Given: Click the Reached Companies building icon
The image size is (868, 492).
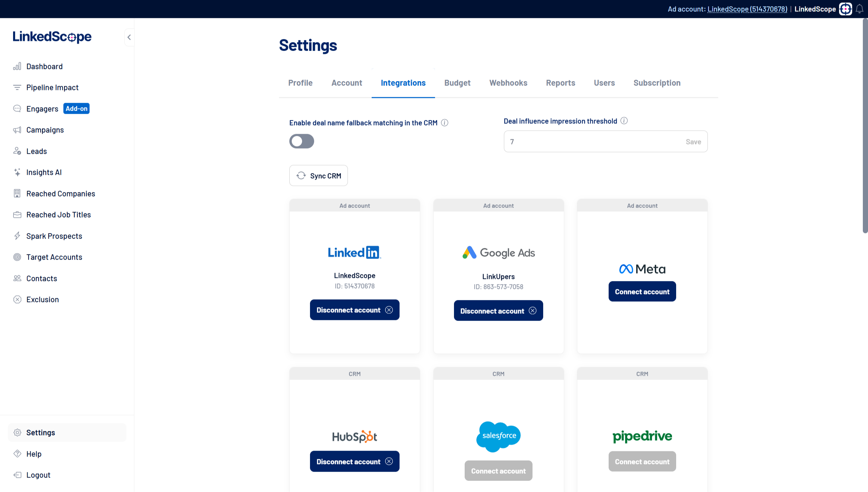Looking at the screenshot, I should tap(17, 193).
